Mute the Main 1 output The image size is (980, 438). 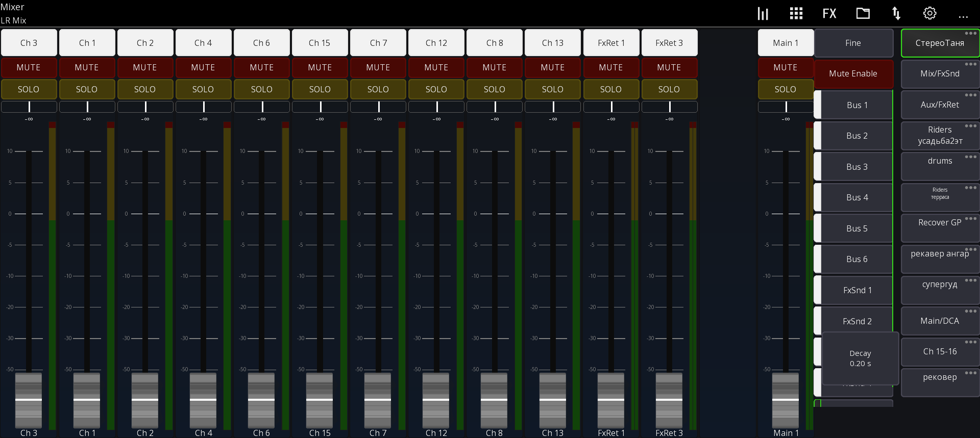coord(786,67)
